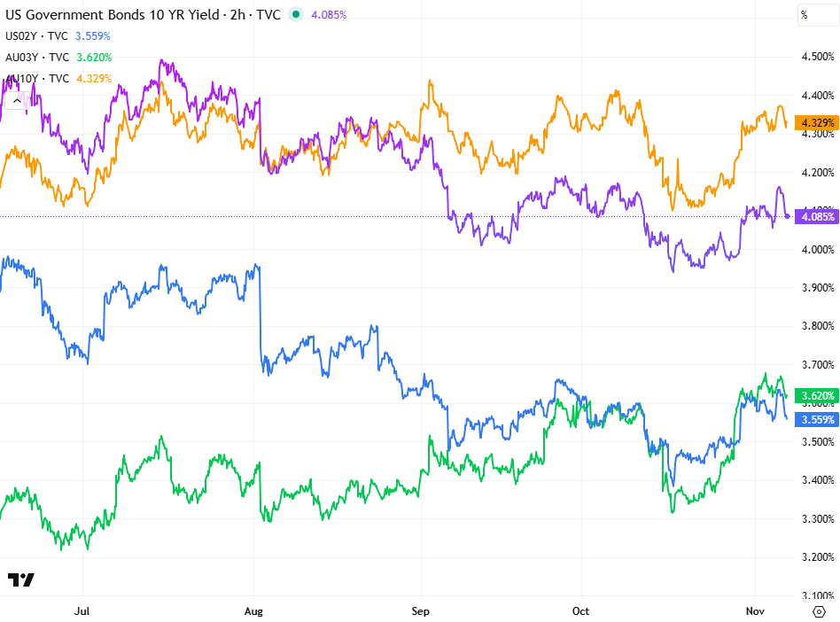Click the green 3.620% price label
Image resolution: width=840 pixels, height=622 pixels.
point(814,395)
